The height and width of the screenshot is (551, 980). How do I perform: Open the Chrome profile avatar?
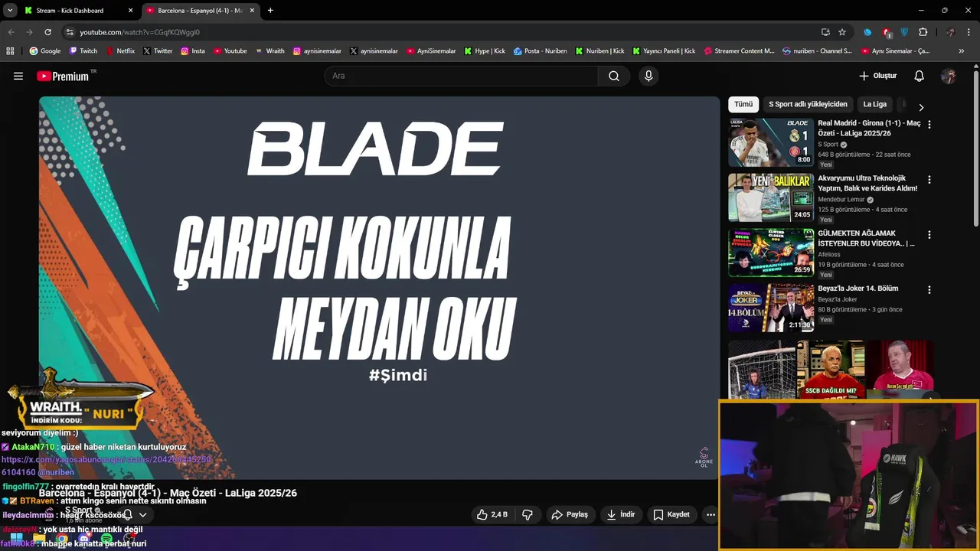pos(950,32)
